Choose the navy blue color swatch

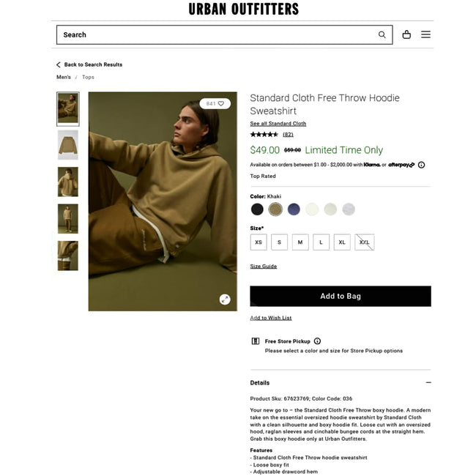(x=294, y=209)
